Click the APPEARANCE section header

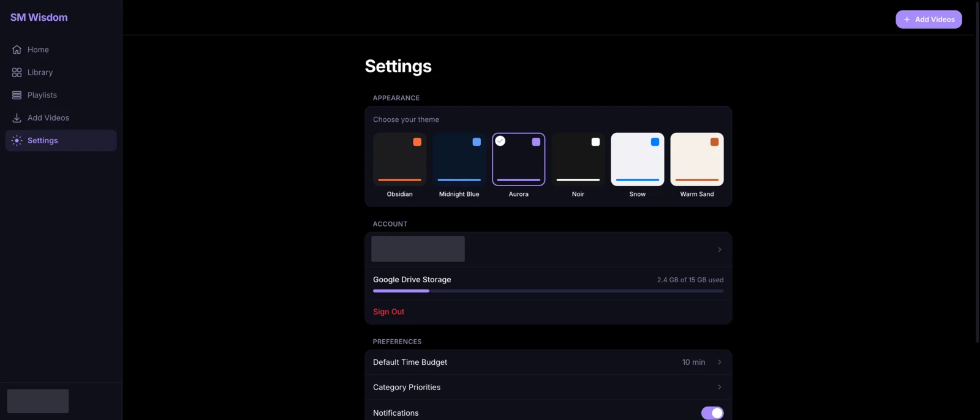(396, 98)
